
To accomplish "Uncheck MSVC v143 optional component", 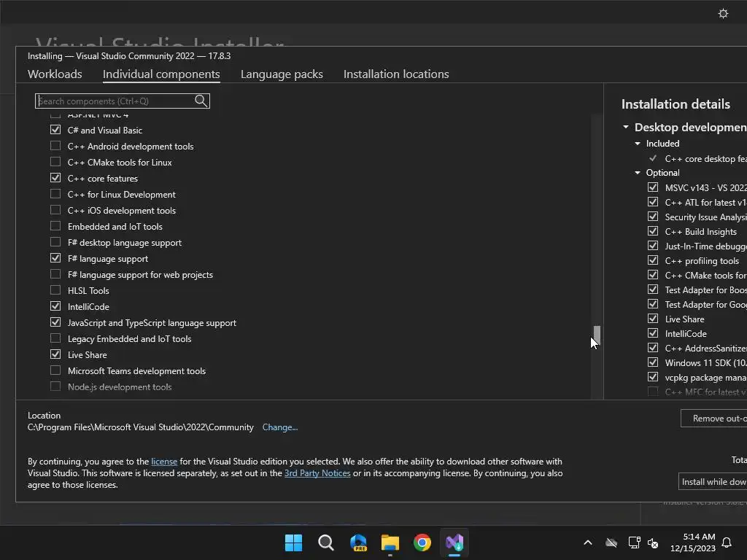I will click(x=653, y=187).
